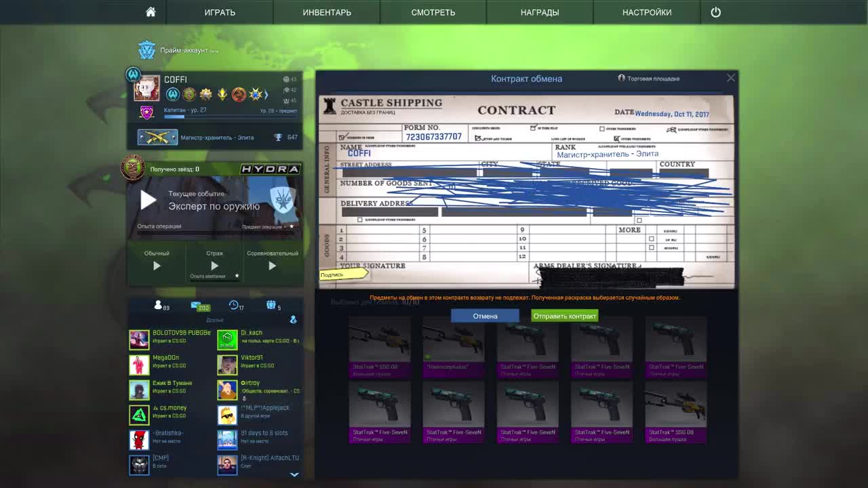Open the 91 days to 6 slots avatar
868x488 pixels.
[227, 440]
